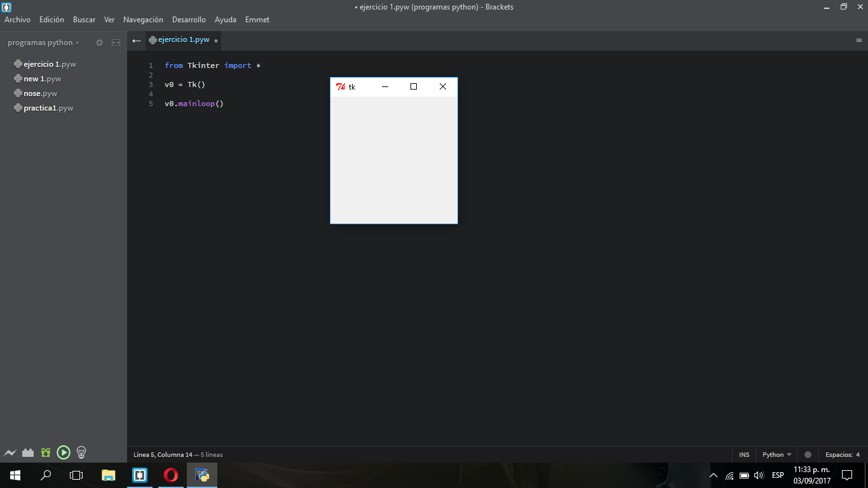Click file icon beside nose.pyw
Viewport: 868px width, 488px height.
[18, 93]
